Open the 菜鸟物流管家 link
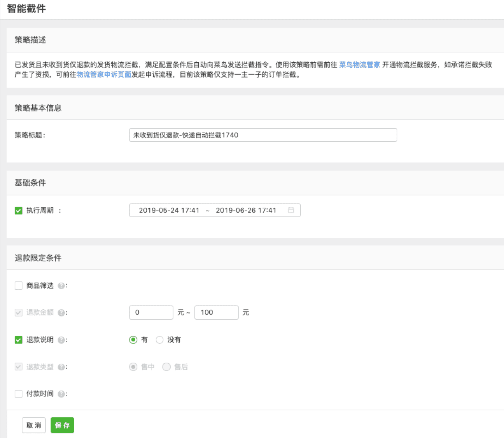The image size is (504, 438). tap(359, 65)
